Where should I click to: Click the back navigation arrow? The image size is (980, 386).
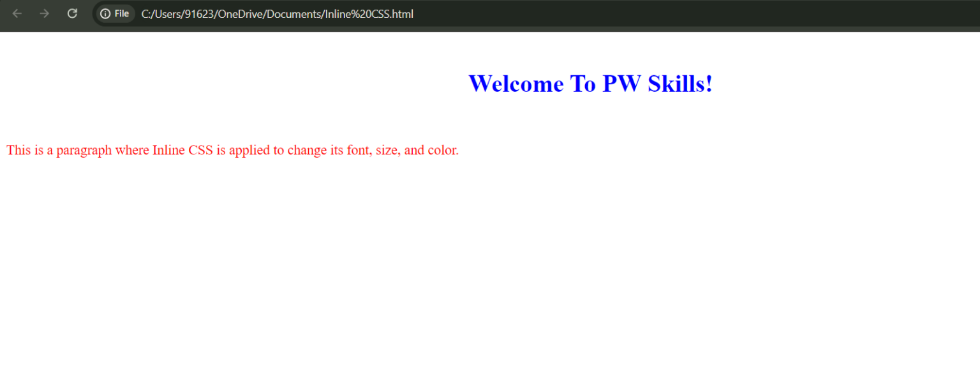tap(17, 13)
